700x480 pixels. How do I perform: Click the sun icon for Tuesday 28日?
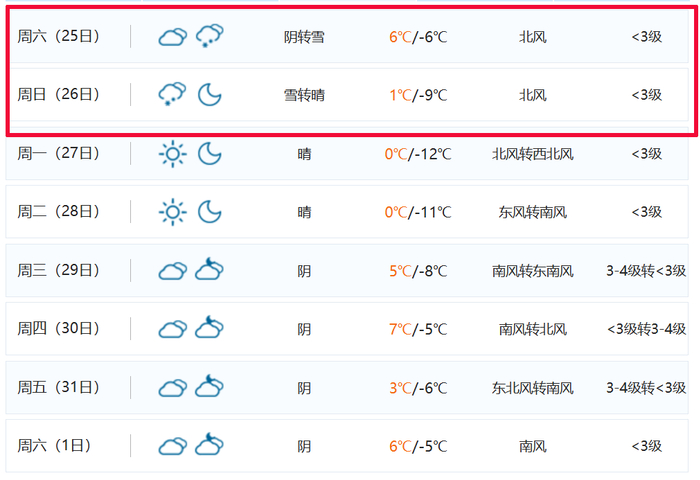tap(172, 212)
